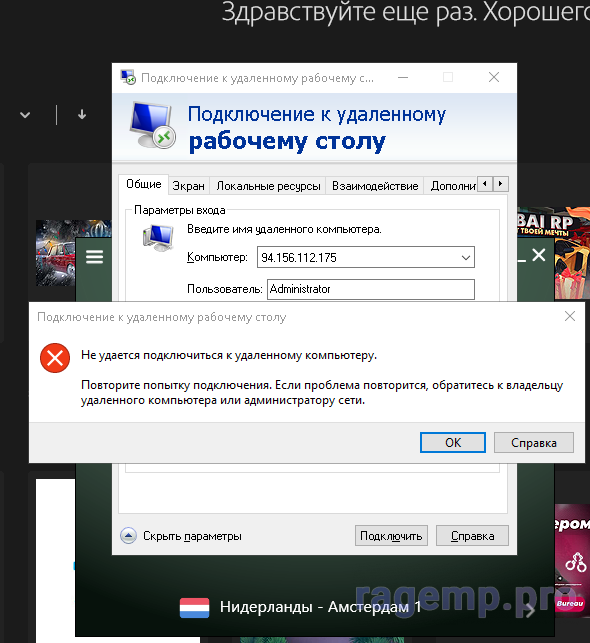Click the Remote Desktop title bar icon
This screenshot has height=643, width=590.
coord(128,77)
